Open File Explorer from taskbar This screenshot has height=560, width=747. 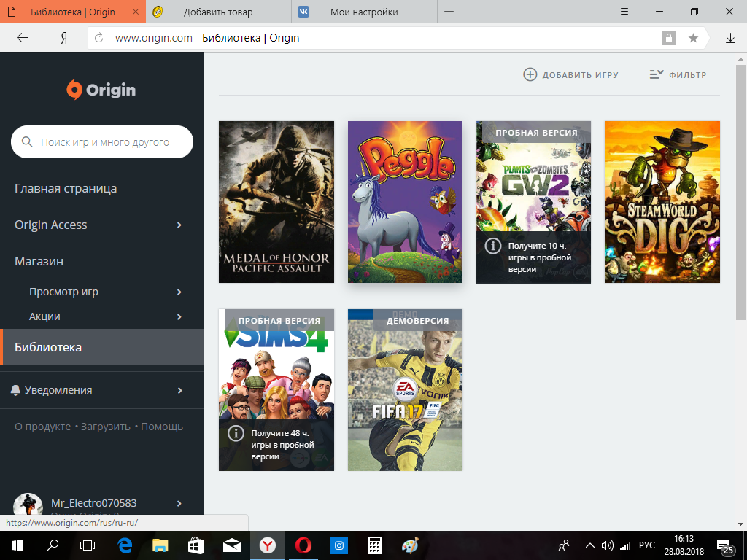click(x=160, y=545)
